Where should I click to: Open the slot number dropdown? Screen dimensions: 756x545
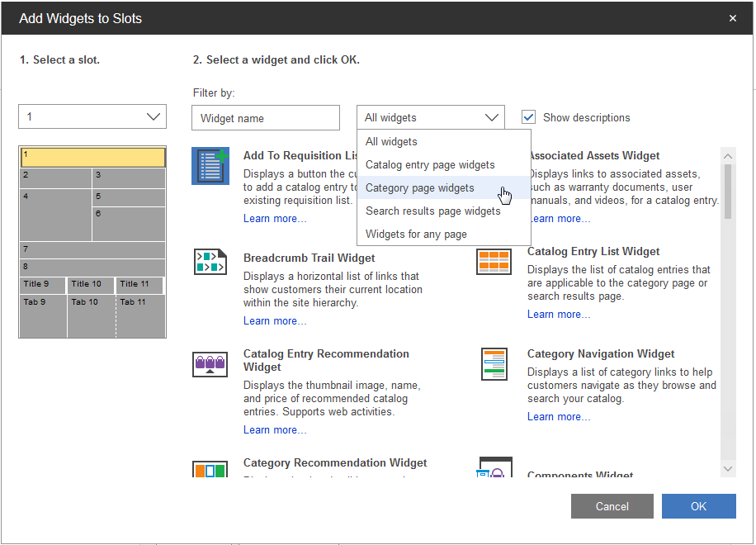(x=92, y=116)
